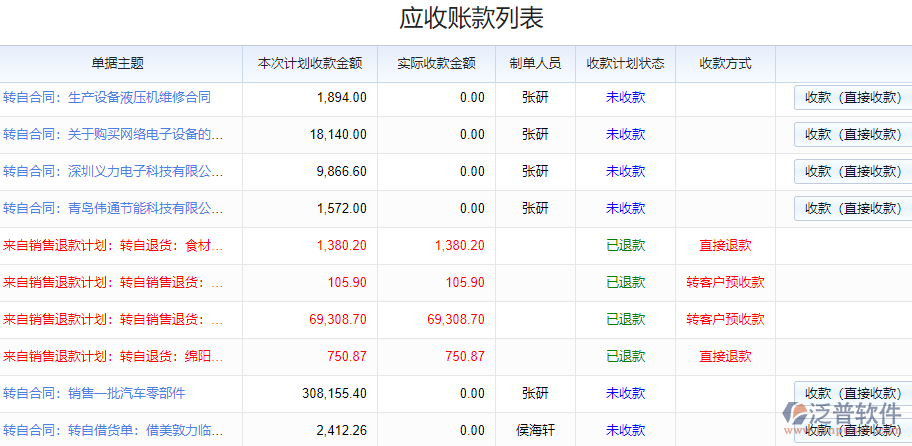Select the 收款方式 column header
Image resolution: width=912 pixels, height=446 pixels.
pos(725,64)
